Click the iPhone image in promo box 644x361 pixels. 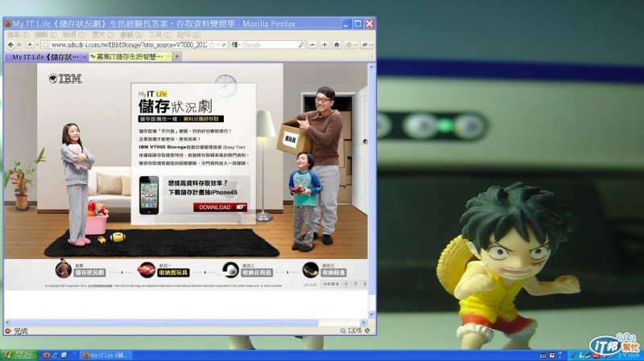pyautogui.click(x=149, y=195)
